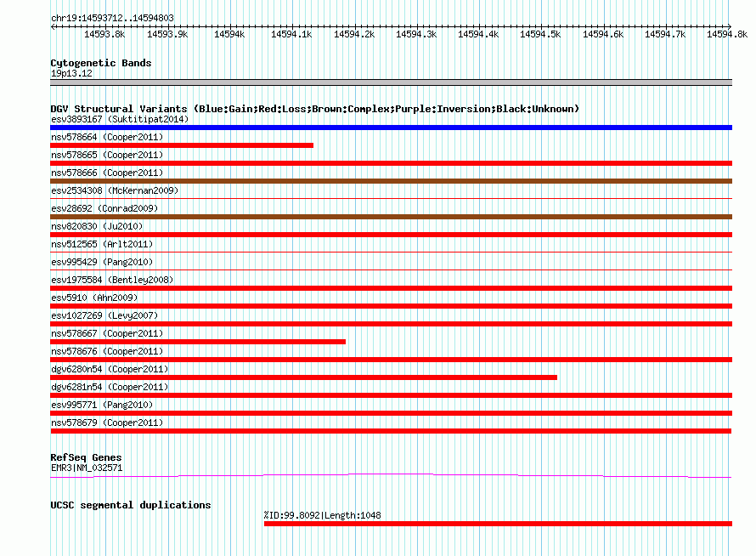This screenshot has width=756, height=556.
Task: Open the esv1027269 (Levy2007) variant label
Action: (x=104, y=315)
